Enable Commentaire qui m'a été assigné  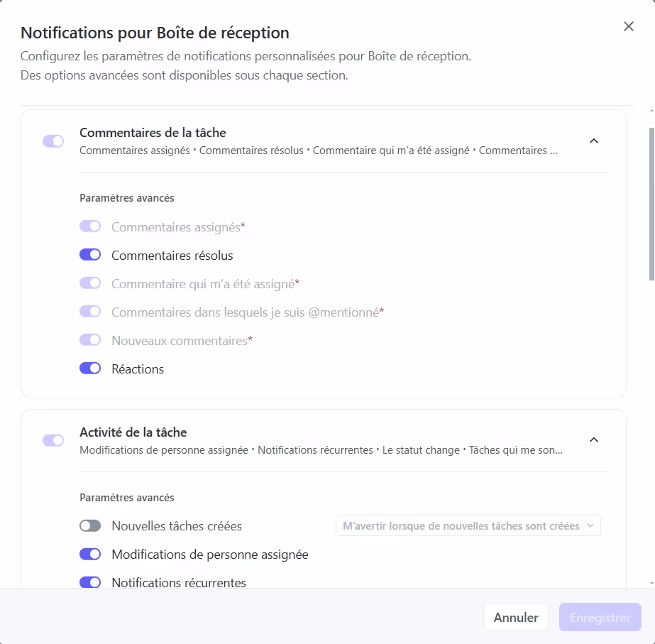point(90,283)
